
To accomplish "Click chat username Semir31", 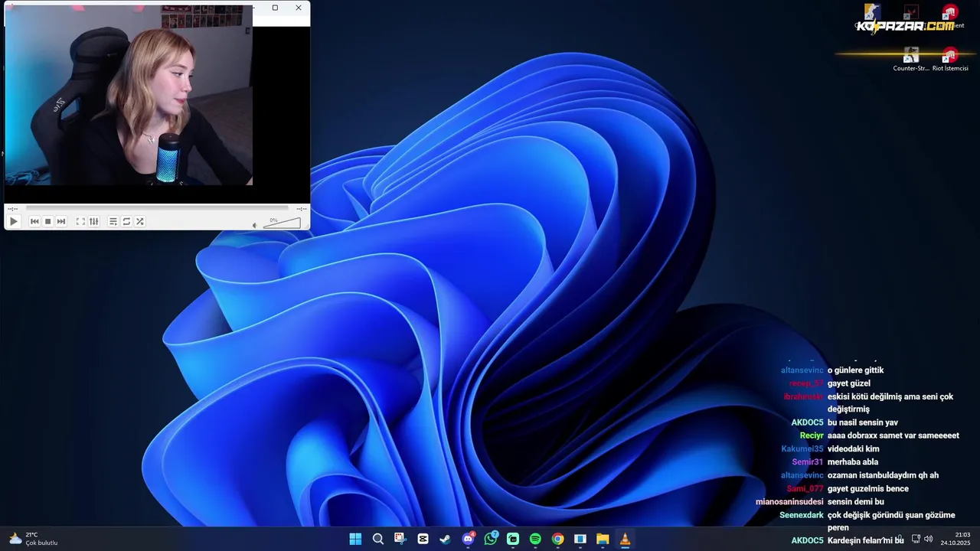I will tap(808, 462).
